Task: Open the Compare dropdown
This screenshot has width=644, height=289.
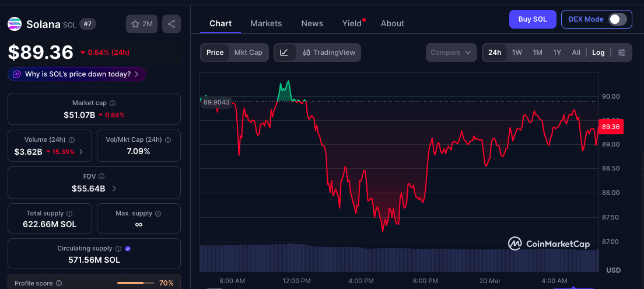Action: pyautogui.click(x=451, y=53)
